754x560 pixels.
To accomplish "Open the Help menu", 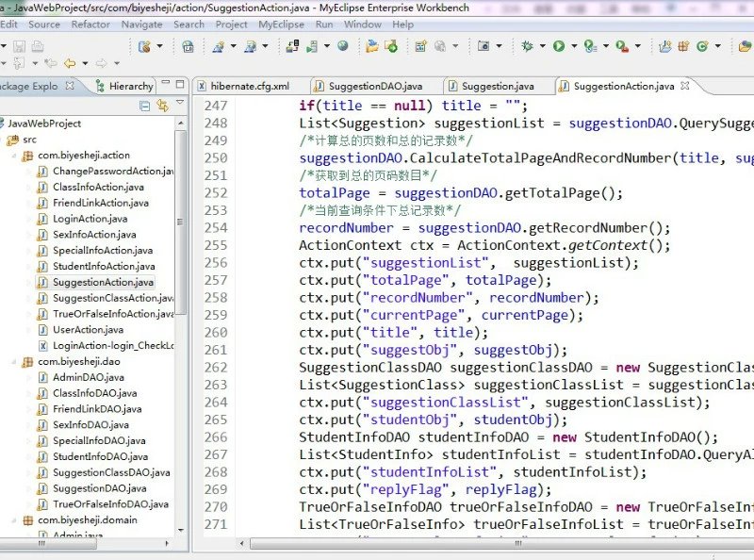I will click(403, 25).
